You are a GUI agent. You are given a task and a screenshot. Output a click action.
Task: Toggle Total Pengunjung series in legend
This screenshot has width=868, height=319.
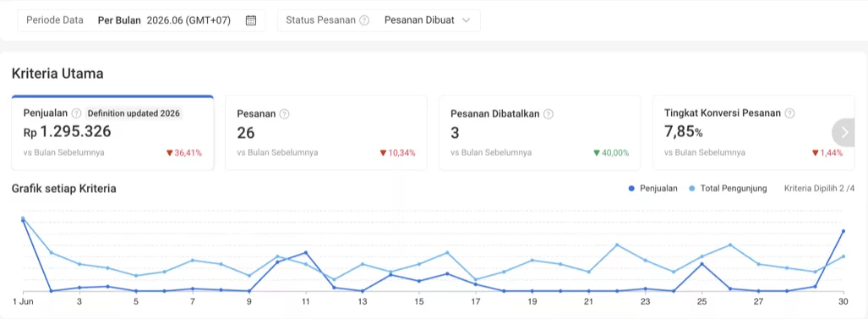click(728, 189)
